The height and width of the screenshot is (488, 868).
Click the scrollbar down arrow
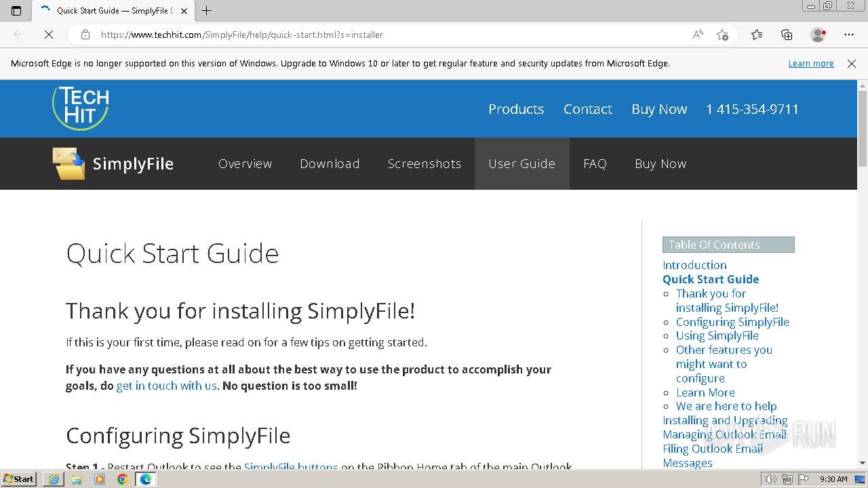point(863,464)
